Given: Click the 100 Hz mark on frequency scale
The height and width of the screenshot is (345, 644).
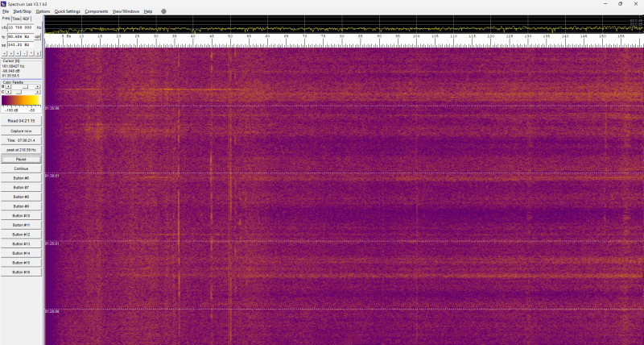Looking at the screenshot, I should [x=416, y=36].
